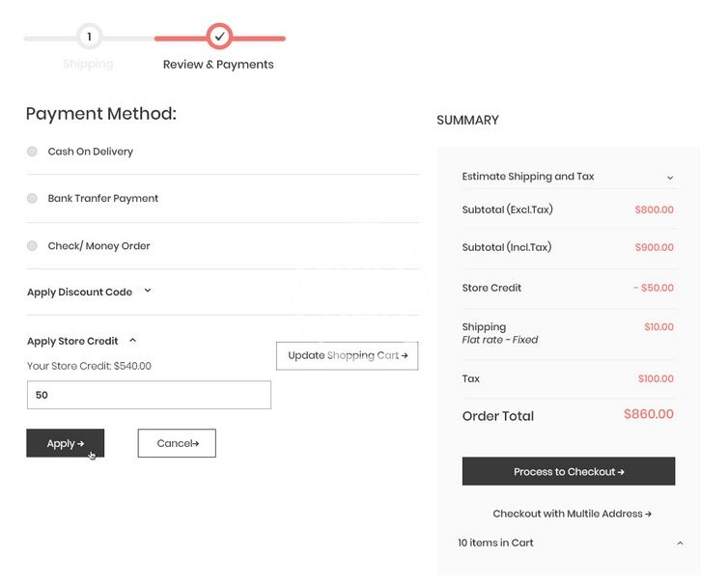The height and width of the screenshot is (586, 728).
Task: Expand Estimate Shipping and Tax chevron
Action: coord(670,178)
